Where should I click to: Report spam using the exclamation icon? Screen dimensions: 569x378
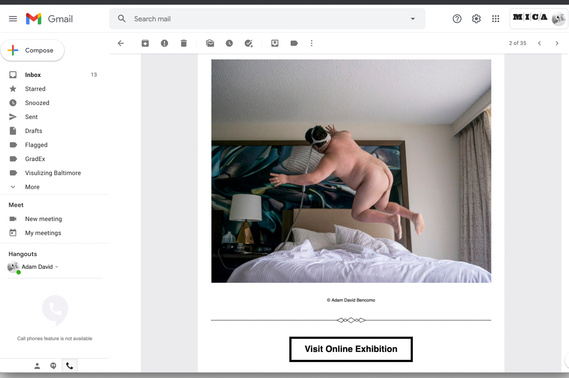(x=164, y=43)
